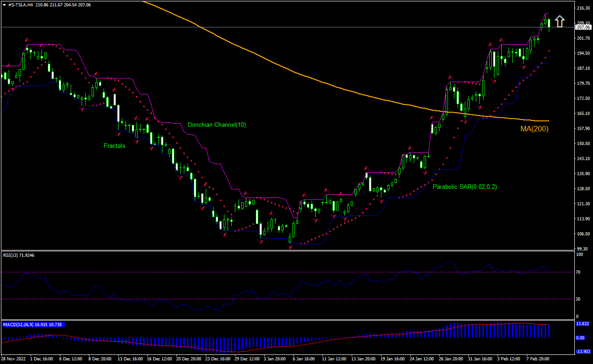Click the white up arrow near the latest candle
Screen dimensions: 593x364
560,21
